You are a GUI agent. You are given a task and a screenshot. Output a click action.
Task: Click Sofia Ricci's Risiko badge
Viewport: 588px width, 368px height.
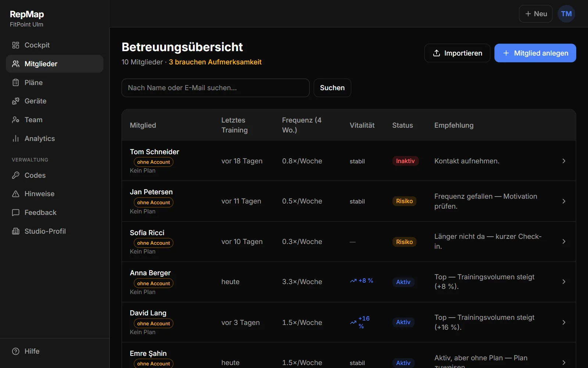404,242
